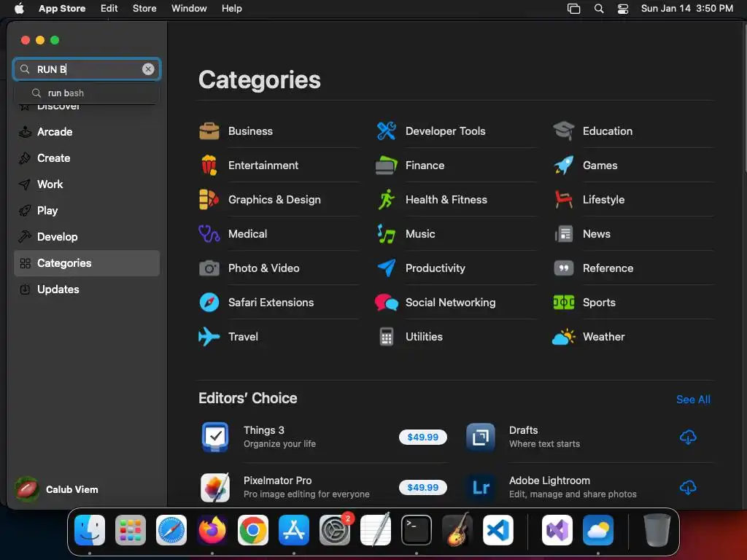Open the App Store menu
Screen dimensions: 747x560
62,8
